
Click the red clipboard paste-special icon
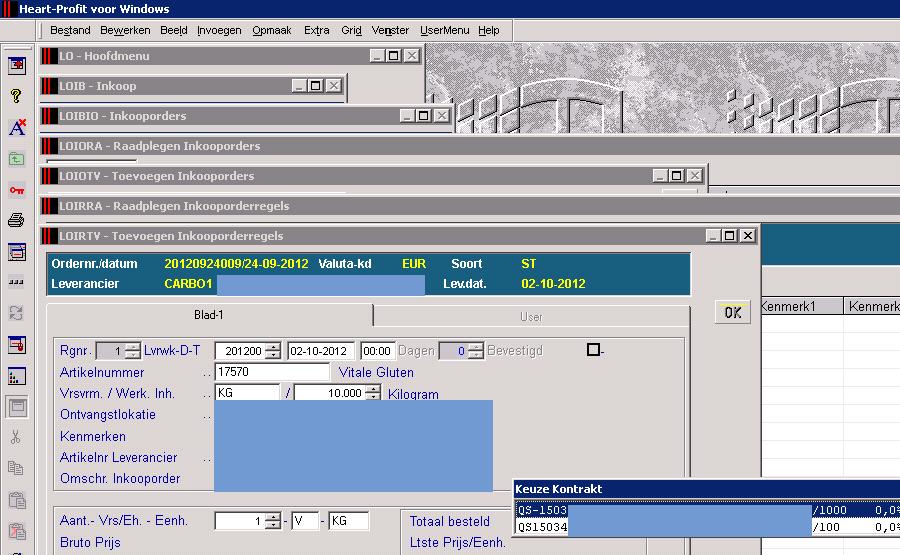click(x=17, y=531)
